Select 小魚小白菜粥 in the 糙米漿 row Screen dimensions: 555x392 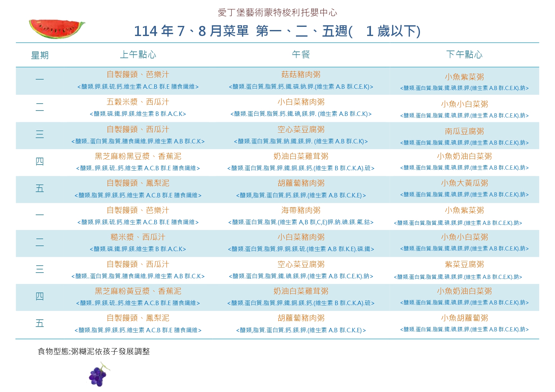[x=464, y=237]
